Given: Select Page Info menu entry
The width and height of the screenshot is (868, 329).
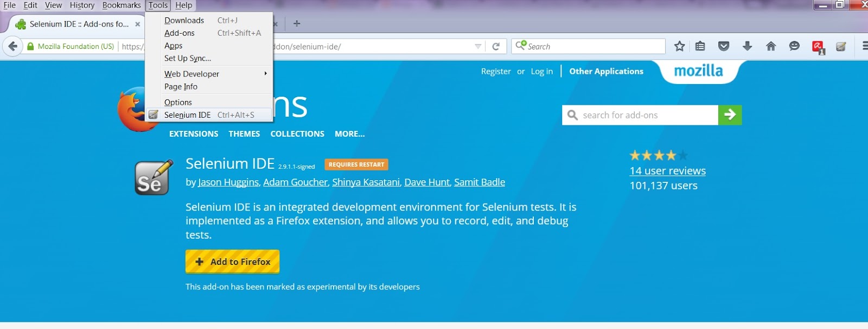Looking at the screenshot, I should coord(209,86).
